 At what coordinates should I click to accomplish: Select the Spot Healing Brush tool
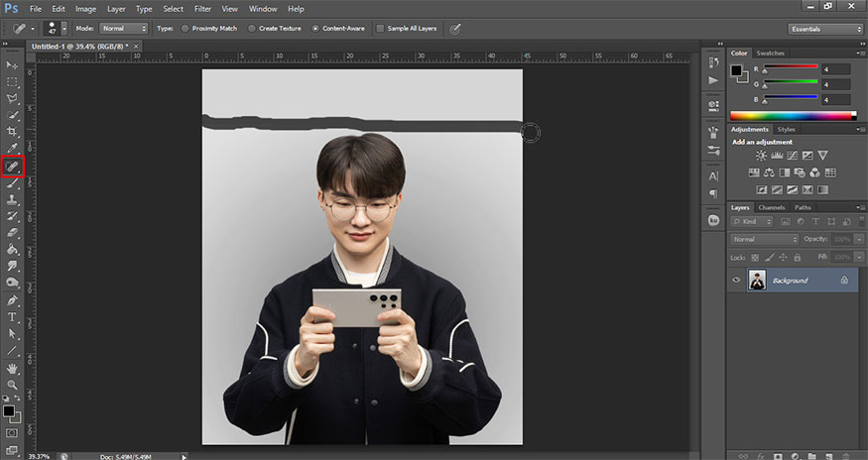pyautogui.click(x=13, y=167)
